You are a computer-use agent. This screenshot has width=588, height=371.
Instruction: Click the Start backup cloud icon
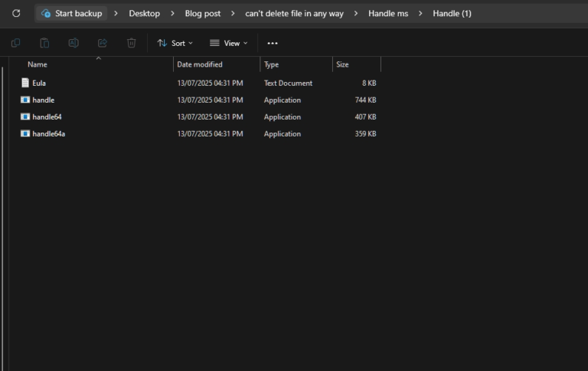tap(46, 14)
